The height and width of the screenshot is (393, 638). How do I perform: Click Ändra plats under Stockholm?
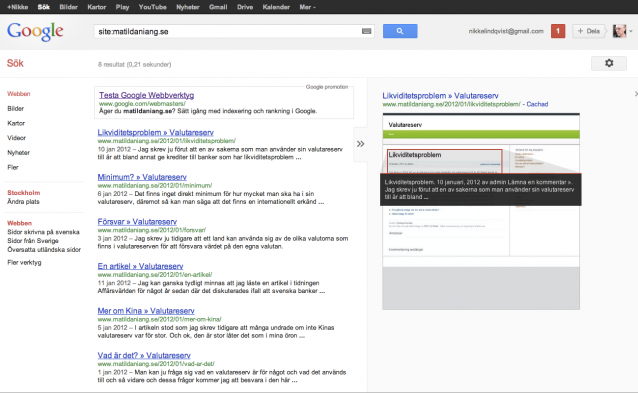point(23,202)
